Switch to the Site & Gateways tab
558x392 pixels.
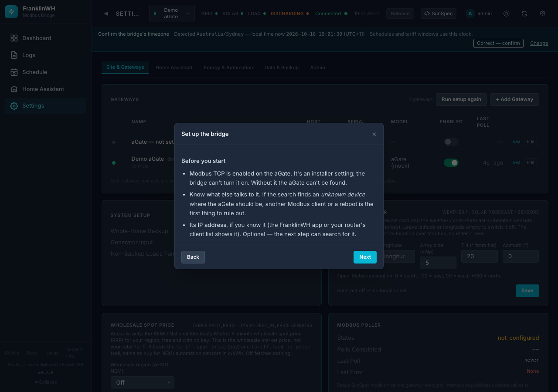(125, 67)
